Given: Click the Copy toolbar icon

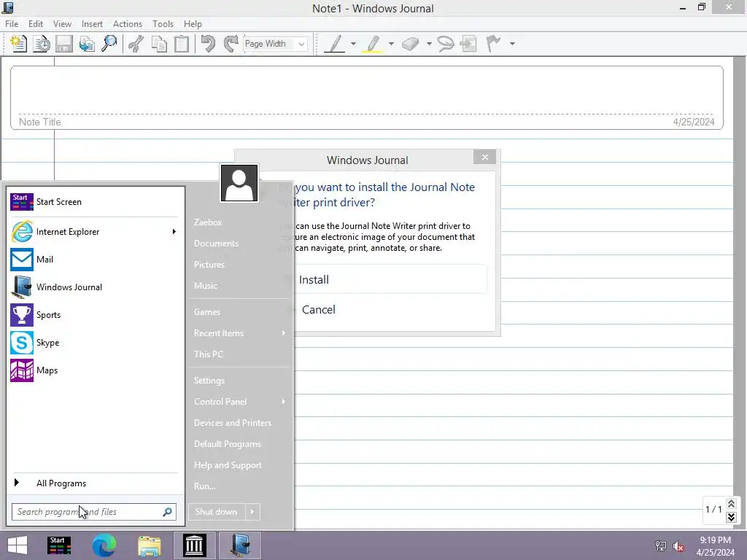Looking at the screenshot, I should click(x=158, y=44).
